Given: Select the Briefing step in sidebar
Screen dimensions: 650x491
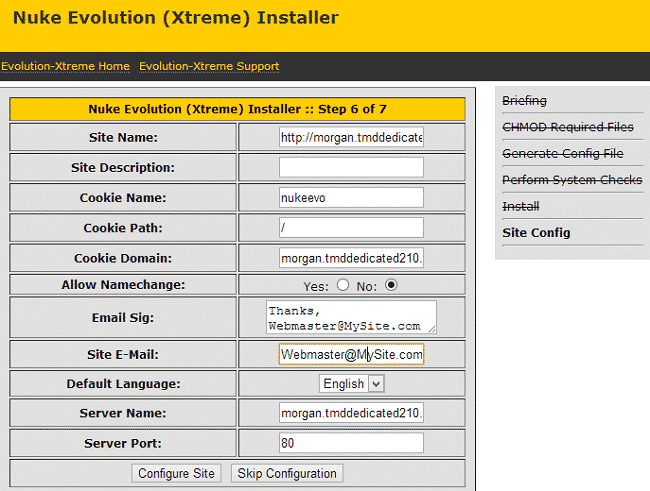Looking at the screenshot, I should click(524, 101).
